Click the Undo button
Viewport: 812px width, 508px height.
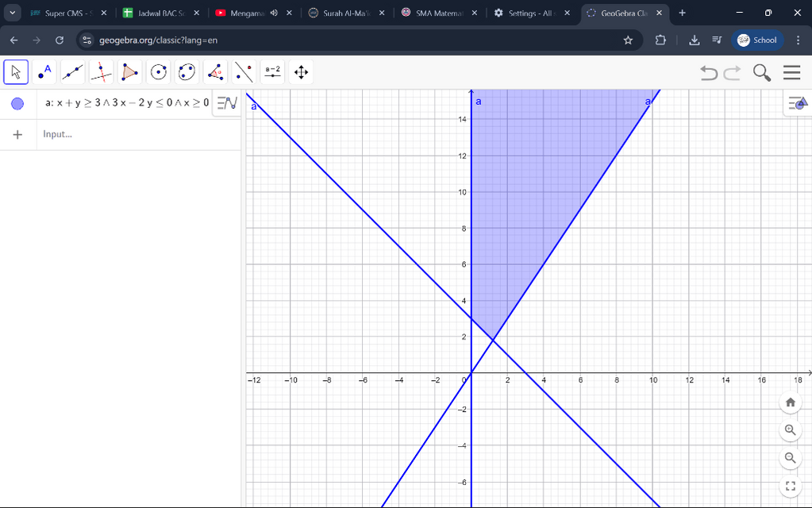(x=709, y=73)
